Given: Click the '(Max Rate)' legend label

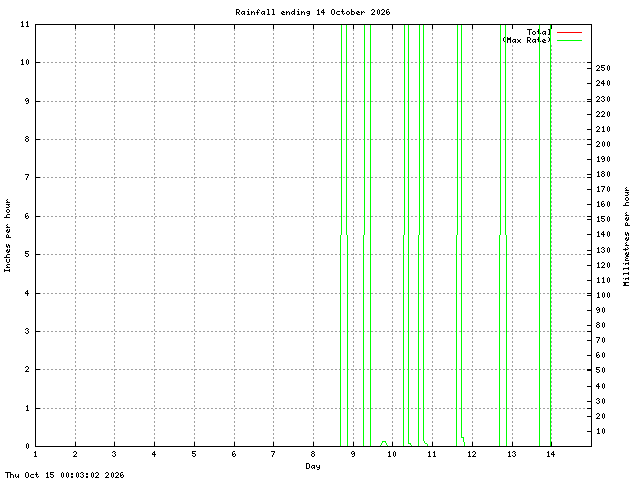Looking at the screenshot, I should click(527, 40).
